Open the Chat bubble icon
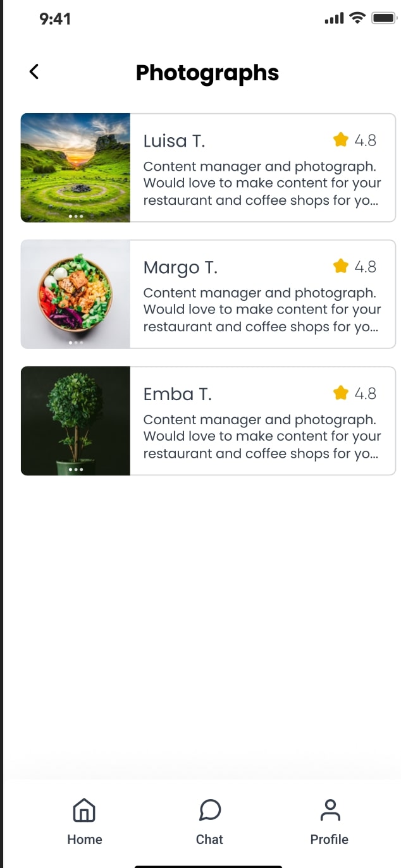 point(209,810)
